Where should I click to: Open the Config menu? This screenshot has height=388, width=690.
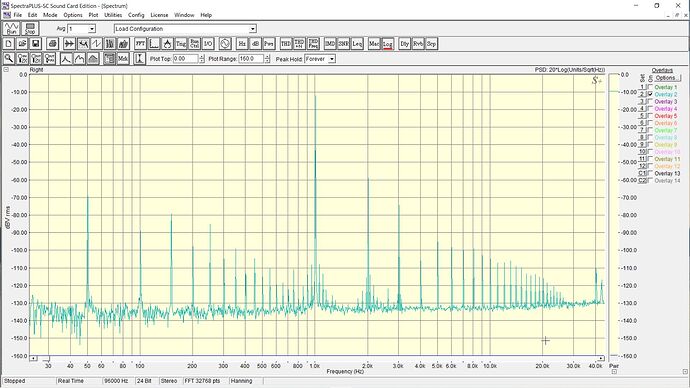[136, 15]
